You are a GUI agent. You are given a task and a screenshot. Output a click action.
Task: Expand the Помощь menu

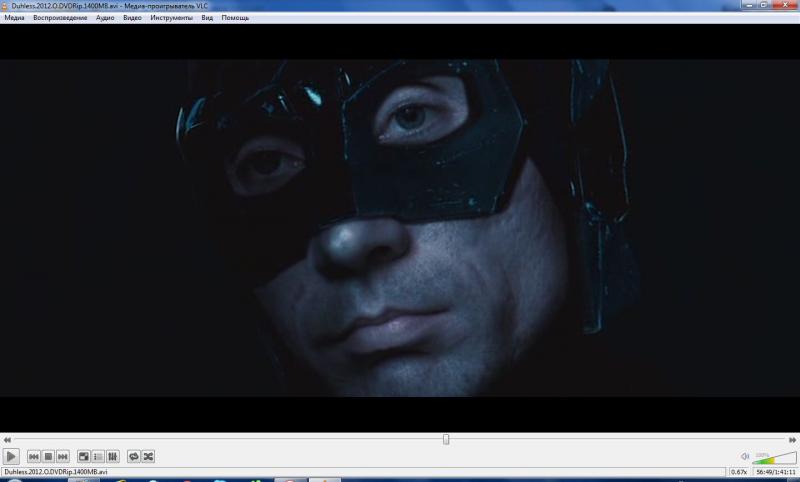236,18
